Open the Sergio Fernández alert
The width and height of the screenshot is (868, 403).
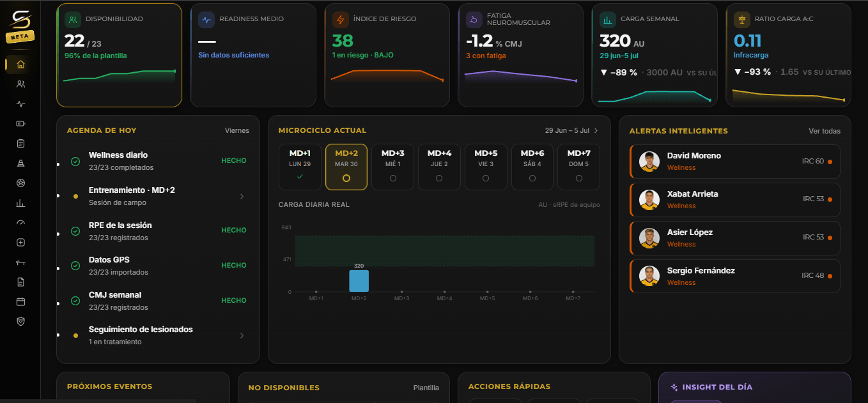point(735,277)
